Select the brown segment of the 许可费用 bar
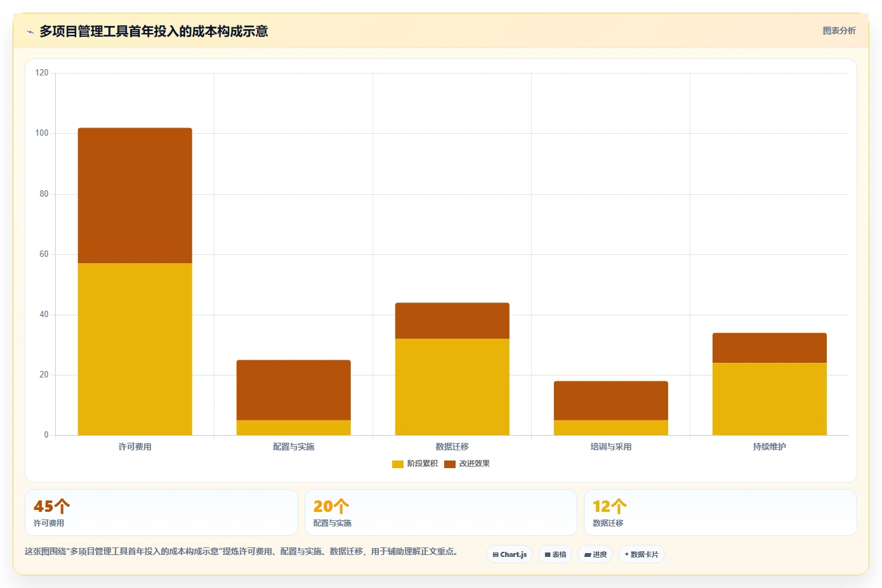The width and height of the screenshot is (882, 588). [x=135, y=195]
